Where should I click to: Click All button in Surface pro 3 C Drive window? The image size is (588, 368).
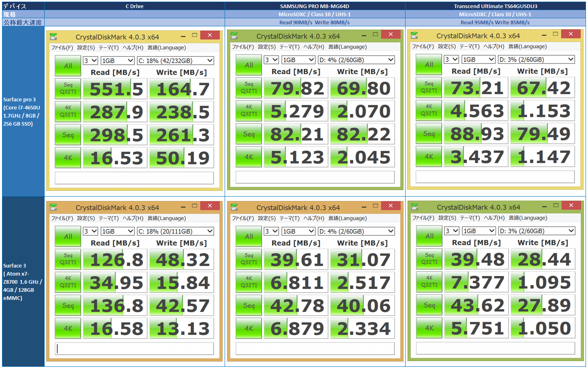pyautogui.click(x=68, y=66)
